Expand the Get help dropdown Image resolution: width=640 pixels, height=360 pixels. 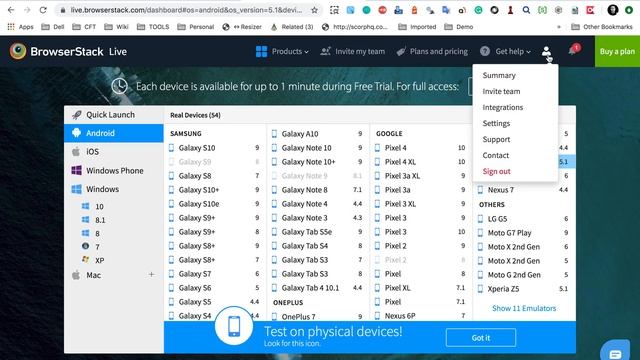point(505,51)
